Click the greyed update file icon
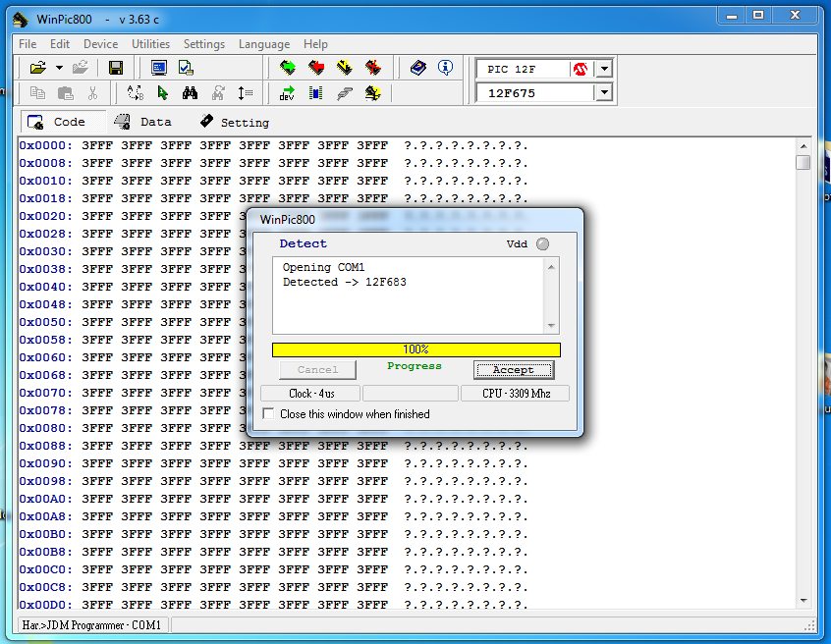The height and width of the screenshot is (644, 831). [80, 68]
